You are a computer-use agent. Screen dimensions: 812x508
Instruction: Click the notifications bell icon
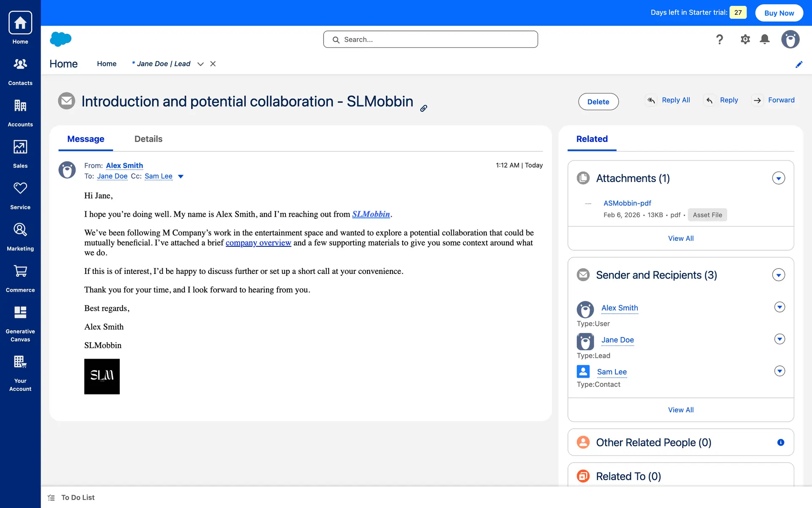pos(765,39)
